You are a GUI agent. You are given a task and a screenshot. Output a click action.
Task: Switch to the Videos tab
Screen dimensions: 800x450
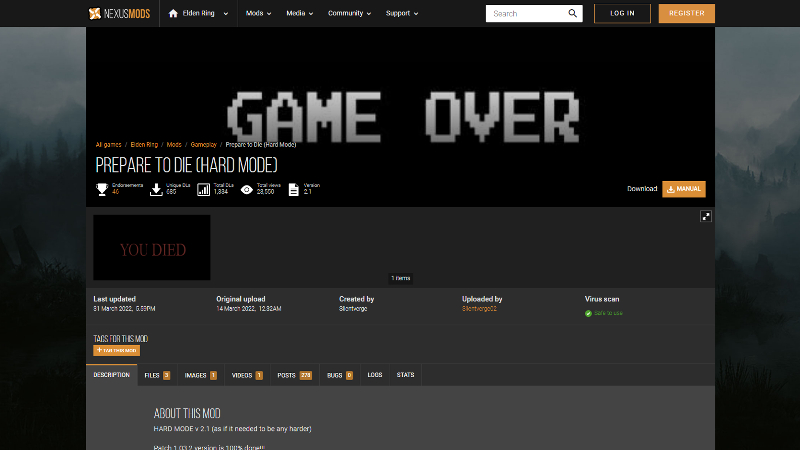pyautogui.click(x=247, y=375)
